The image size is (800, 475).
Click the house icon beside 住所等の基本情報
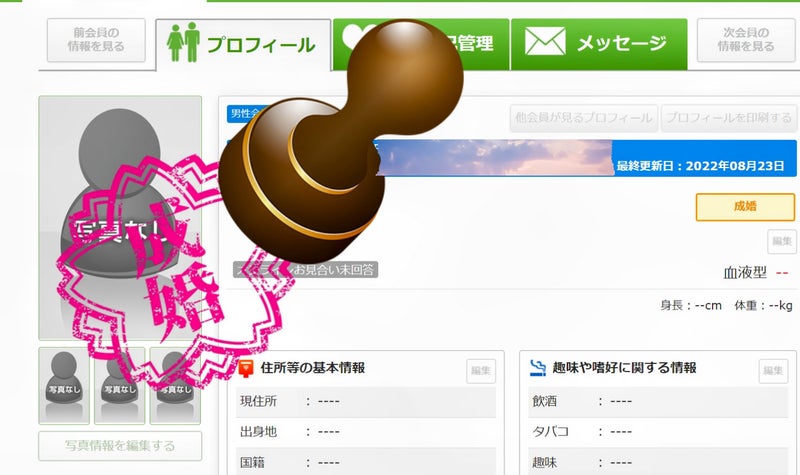(x=245, y=368)
